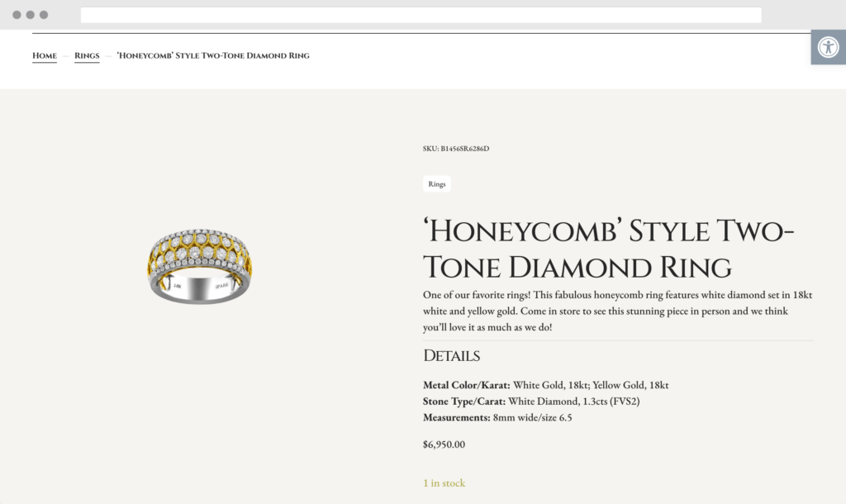Open the accessibility options widget

tap(828, 47)
